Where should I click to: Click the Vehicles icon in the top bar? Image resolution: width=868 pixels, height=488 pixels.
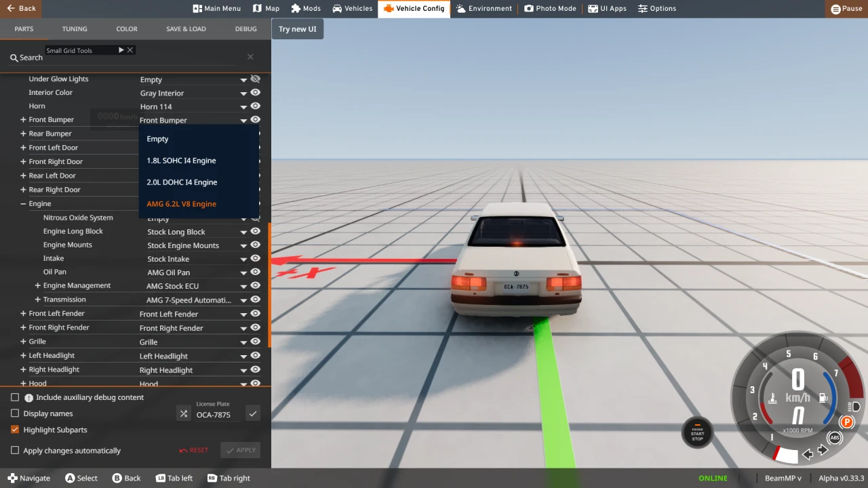(x=336, y=8)
